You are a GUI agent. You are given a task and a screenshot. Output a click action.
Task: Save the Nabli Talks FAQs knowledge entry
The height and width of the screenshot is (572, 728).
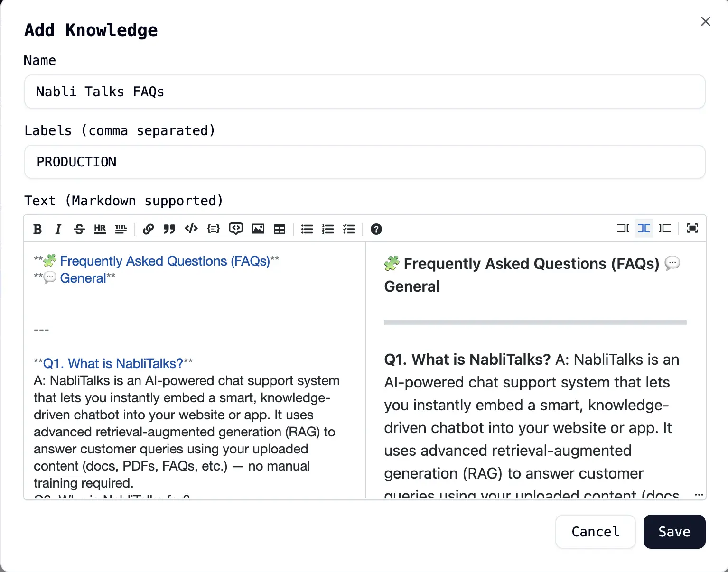tap(674, 532)
